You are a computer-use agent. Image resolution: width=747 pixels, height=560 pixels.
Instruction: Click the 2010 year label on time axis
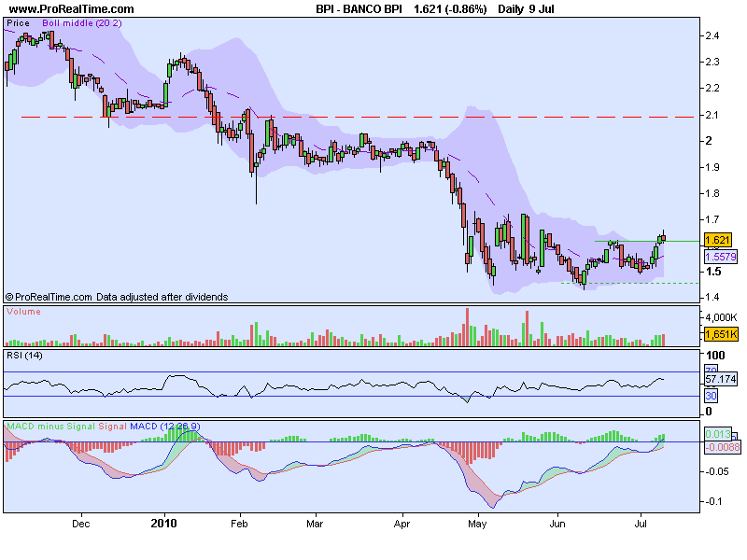click(163, 524)
